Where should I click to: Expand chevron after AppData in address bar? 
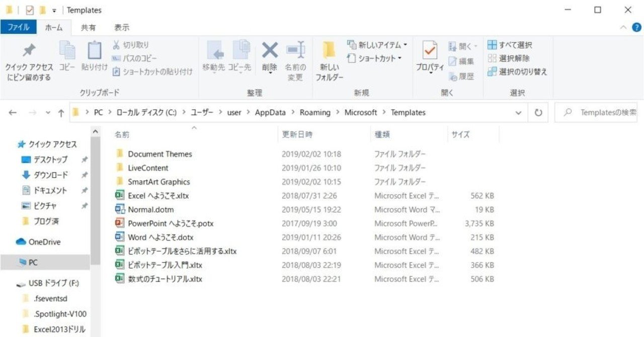click(293, 113)
